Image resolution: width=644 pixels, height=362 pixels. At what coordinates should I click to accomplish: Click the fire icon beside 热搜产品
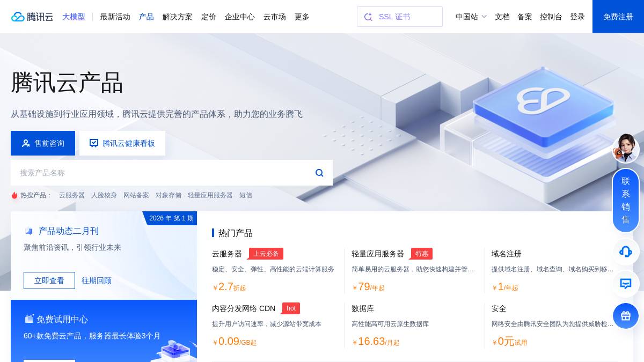pos(14,195)
